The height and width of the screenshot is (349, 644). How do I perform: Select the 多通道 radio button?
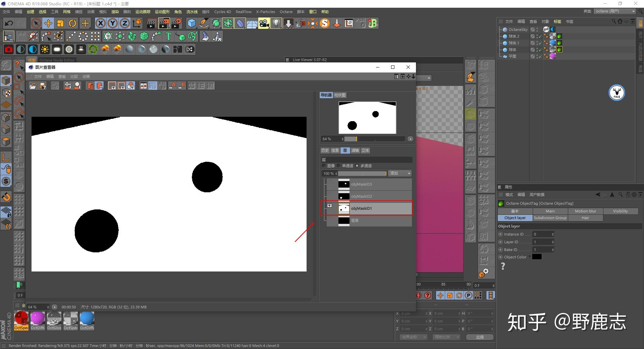(357, 166)
